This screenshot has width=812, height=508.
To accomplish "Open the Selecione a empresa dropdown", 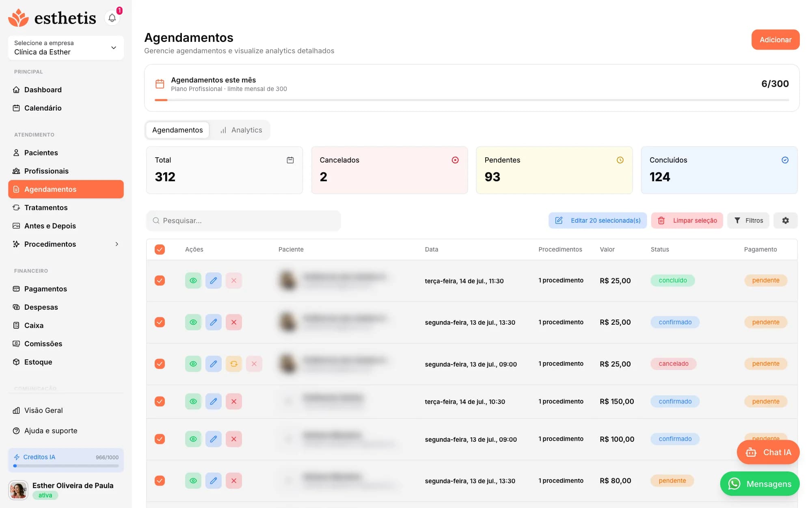I will pos(66,48).
